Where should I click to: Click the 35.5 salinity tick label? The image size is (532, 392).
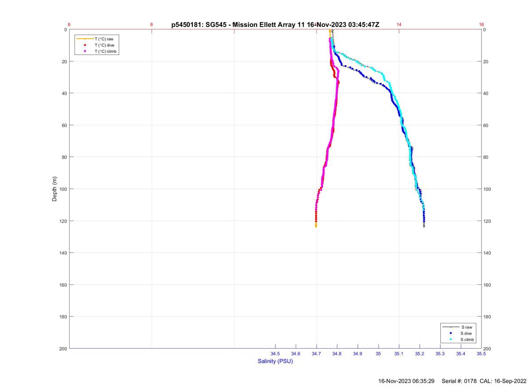pyautogui.click(x=481, y=353)
